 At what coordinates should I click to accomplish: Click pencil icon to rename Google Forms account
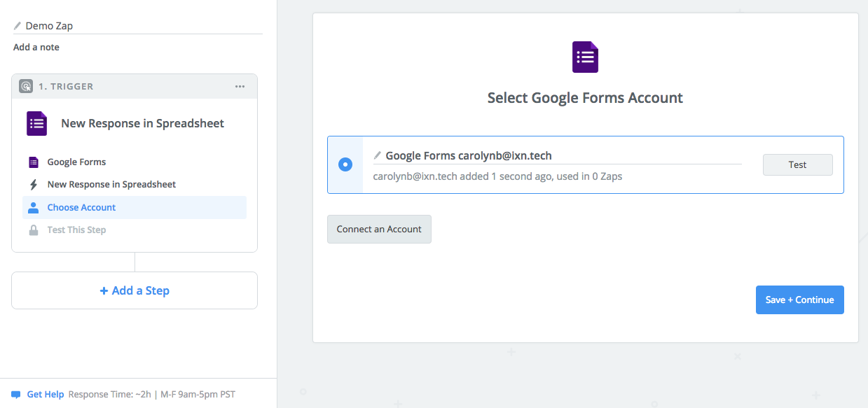(377, 155)
